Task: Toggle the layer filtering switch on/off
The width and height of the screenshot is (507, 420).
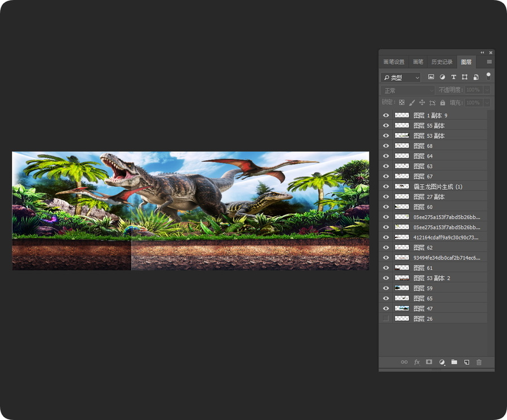Action: tap(488, 76)
